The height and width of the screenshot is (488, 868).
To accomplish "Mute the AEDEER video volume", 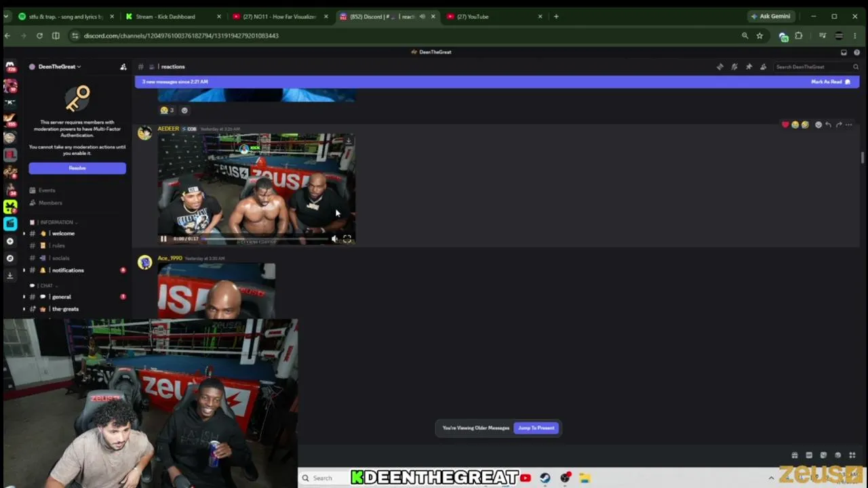I will (x=334, y=239).
